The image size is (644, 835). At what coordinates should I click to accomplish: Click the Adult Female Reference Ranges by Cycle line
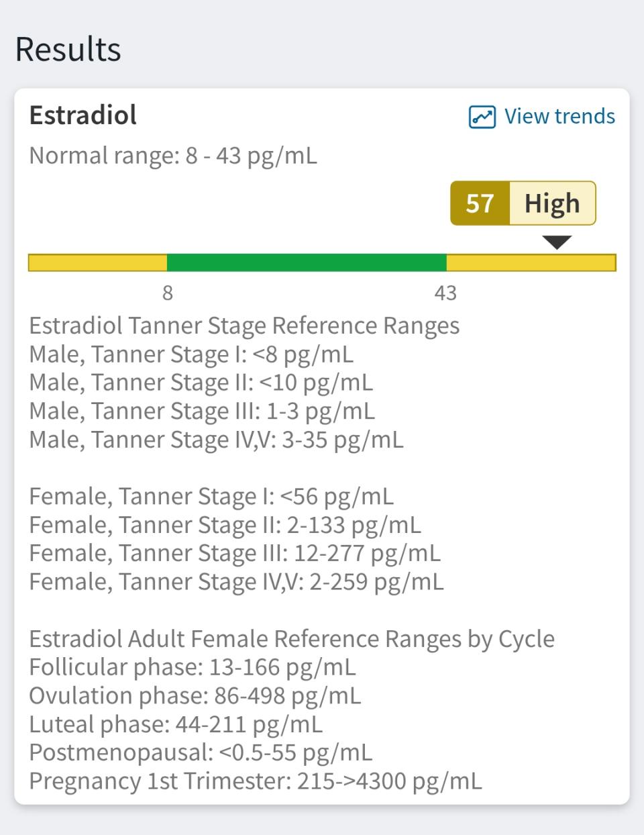click(292, 639)
